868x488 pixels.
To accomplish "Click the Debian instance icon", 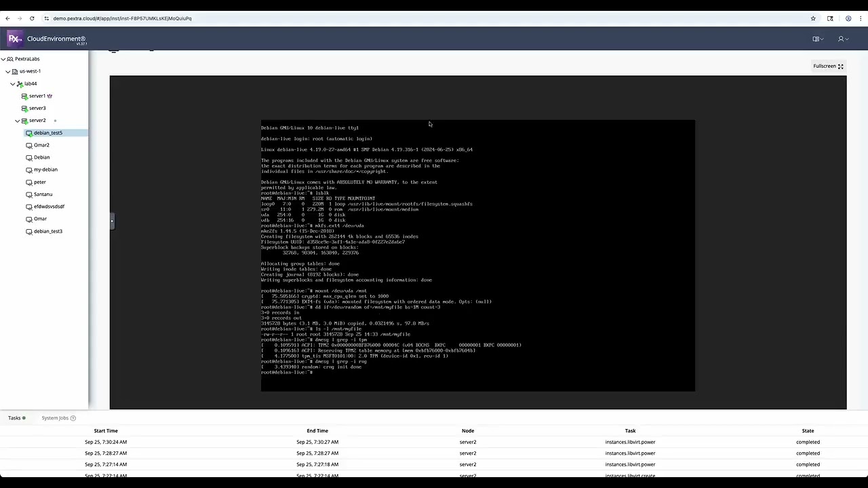I will [29, 157].
